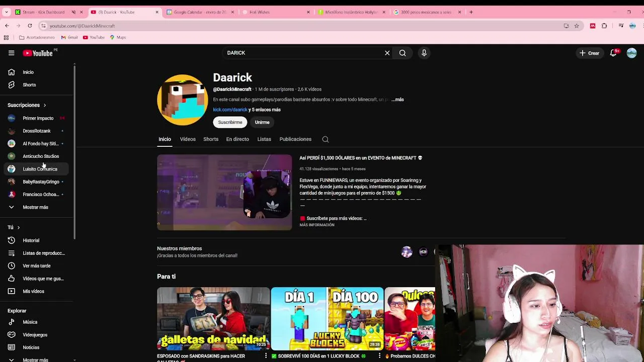Open the Gmail bookmark

pos(69,37)
